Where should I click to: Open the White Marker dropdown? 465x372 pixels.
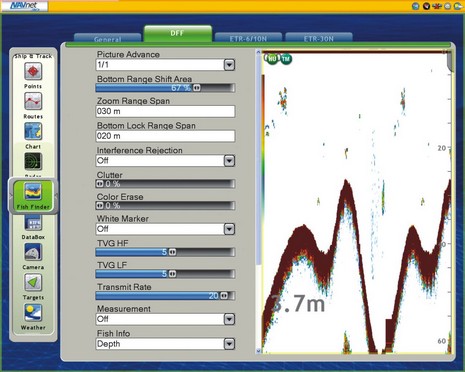coord(229,229)
